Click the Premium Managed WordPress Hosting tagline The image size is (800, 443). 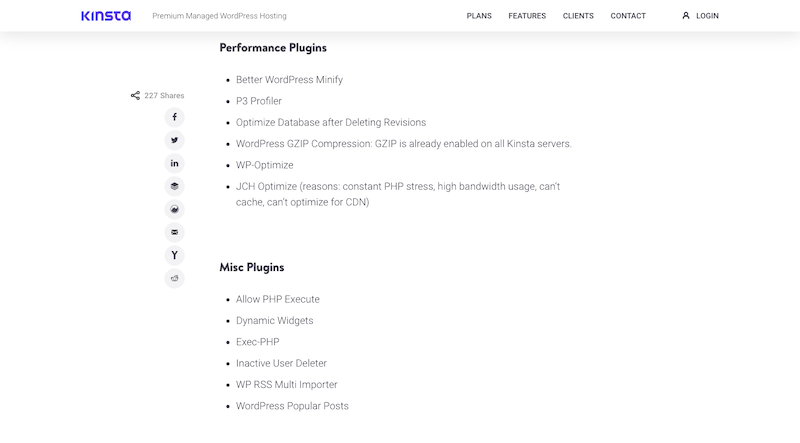pos(219,16)
